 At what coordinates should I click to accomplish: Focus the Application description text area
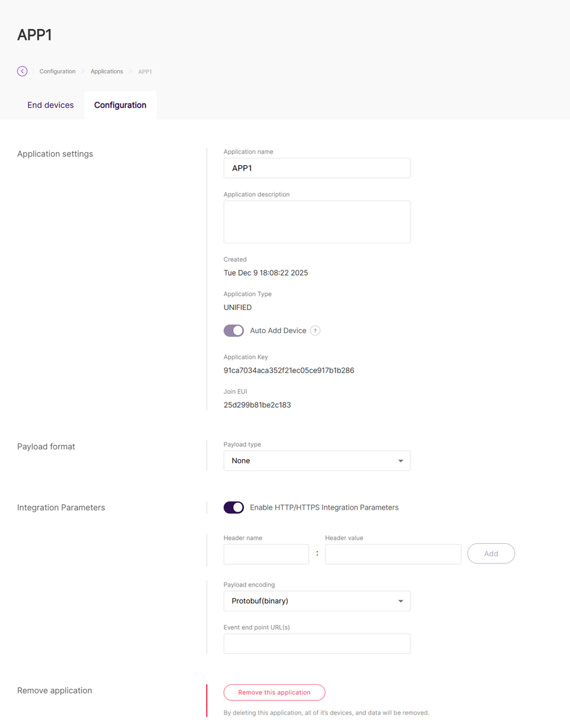[317, 221]
